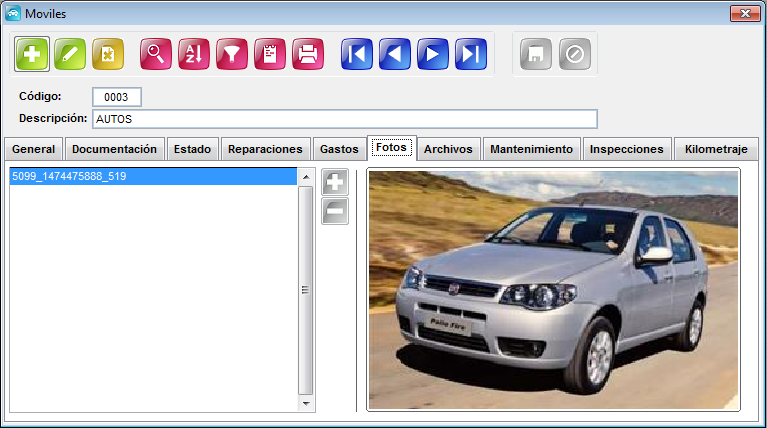
Task: Click the clipboard report icon
Action: coord(270,54)
